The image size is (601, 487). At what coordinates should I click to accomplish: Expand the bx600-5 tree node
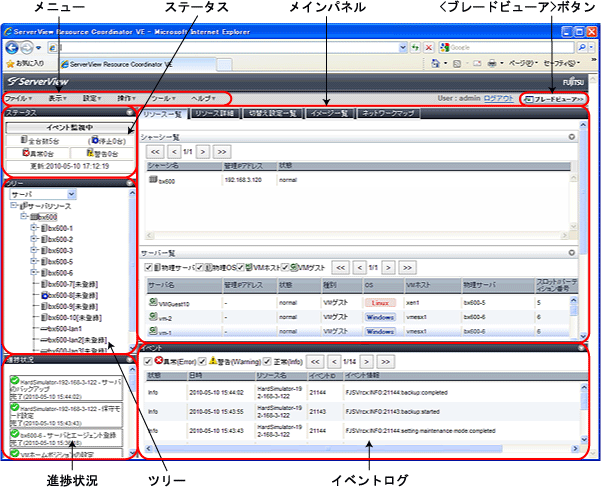coord(34,261)
